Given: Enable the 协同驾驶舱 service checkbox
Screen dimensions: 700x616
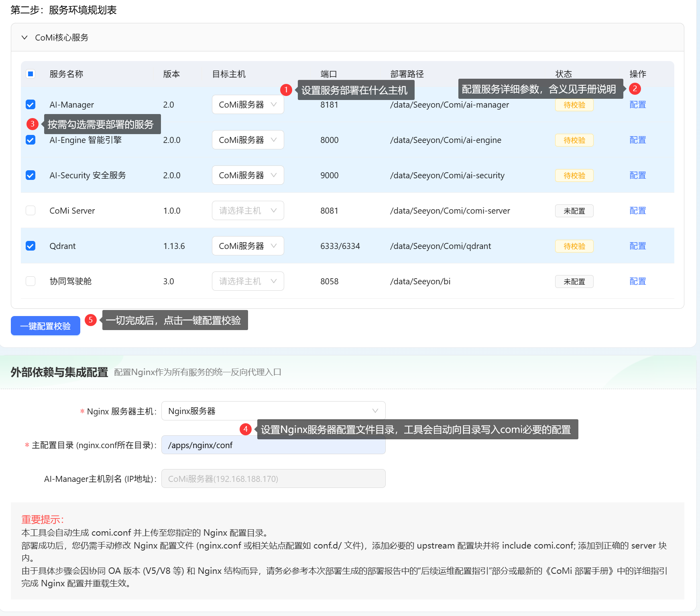Looking at the screenshot, I should 31,281.
